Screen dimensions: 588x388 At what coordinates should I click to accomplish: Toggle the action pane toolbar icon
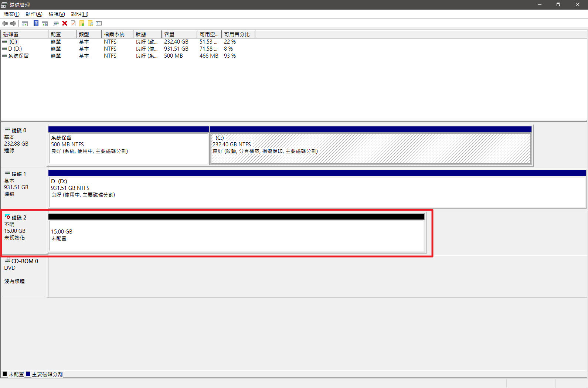click(45, 24)
